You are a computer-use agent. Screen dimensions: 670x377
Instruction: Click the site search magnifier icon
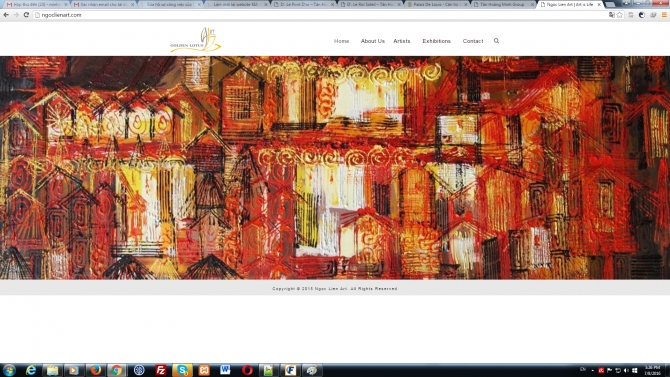[496, 41]
